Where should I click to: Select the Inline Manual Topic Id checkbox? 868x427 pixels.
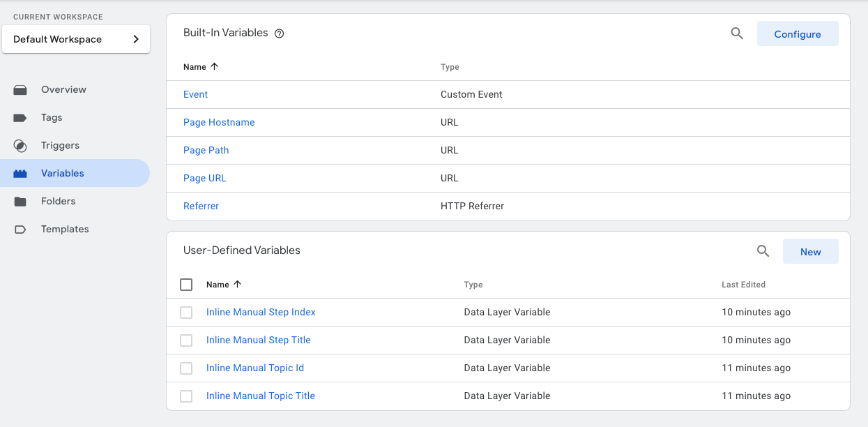tap(186, 368)
